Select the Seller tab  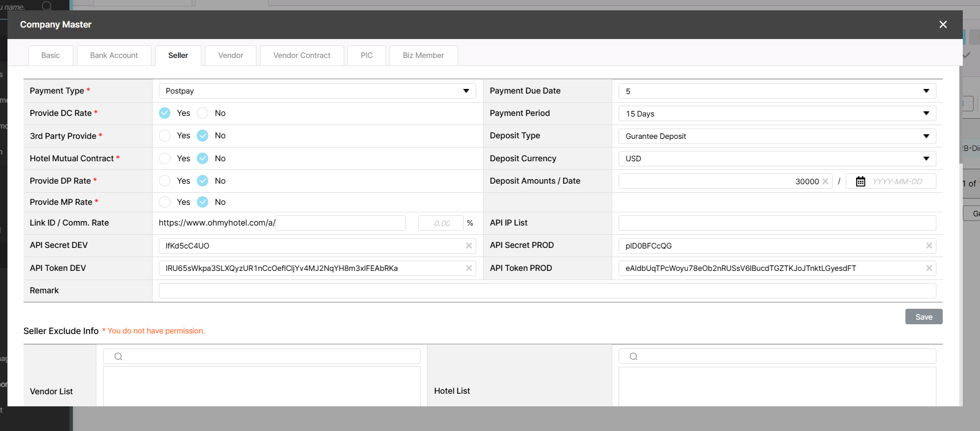click(178, 56)
